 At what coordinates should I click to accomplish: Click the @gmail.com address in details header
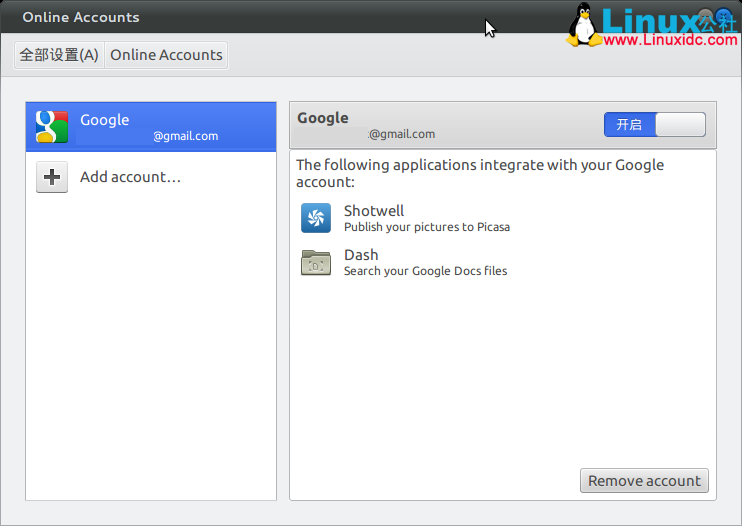pyautogui.click(x=401, y=134)
